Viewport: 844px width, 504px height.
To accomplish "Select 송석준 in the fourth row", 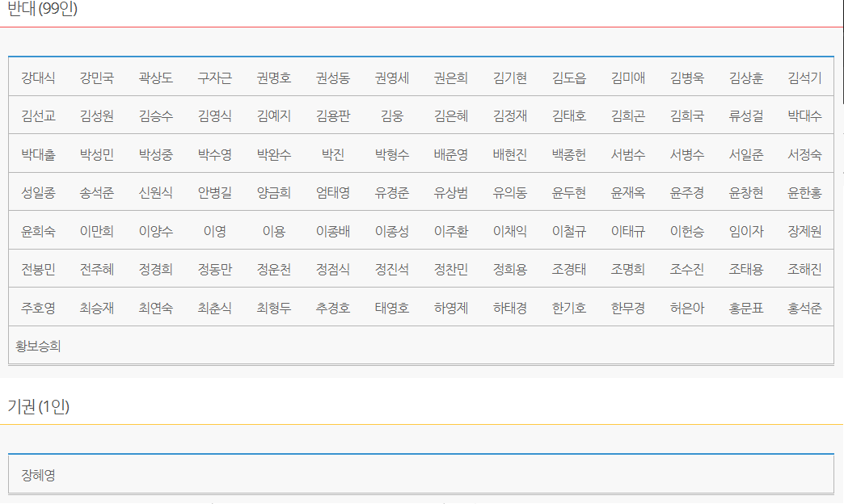I will click(x=97, y=192).
